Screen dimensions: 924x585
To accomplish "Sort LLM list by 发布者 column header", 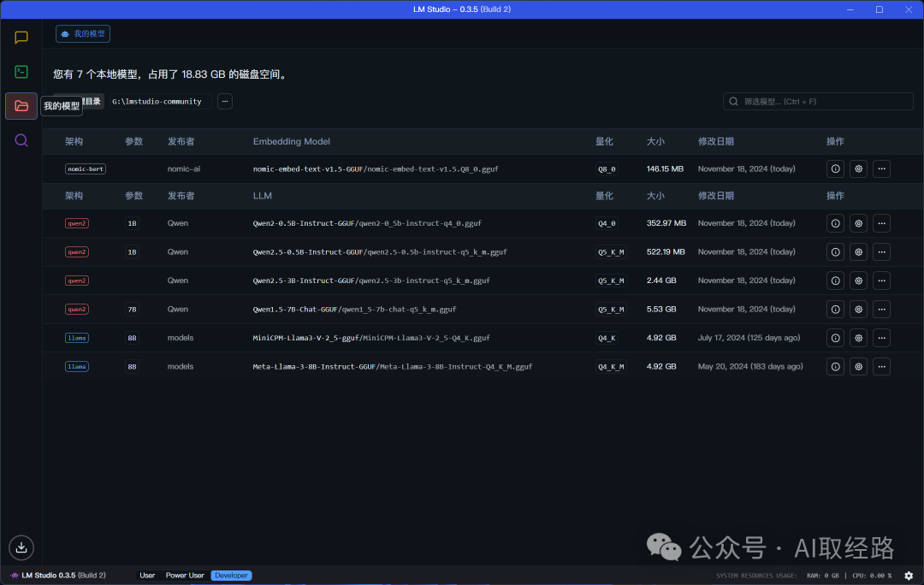I will (181, 196).
